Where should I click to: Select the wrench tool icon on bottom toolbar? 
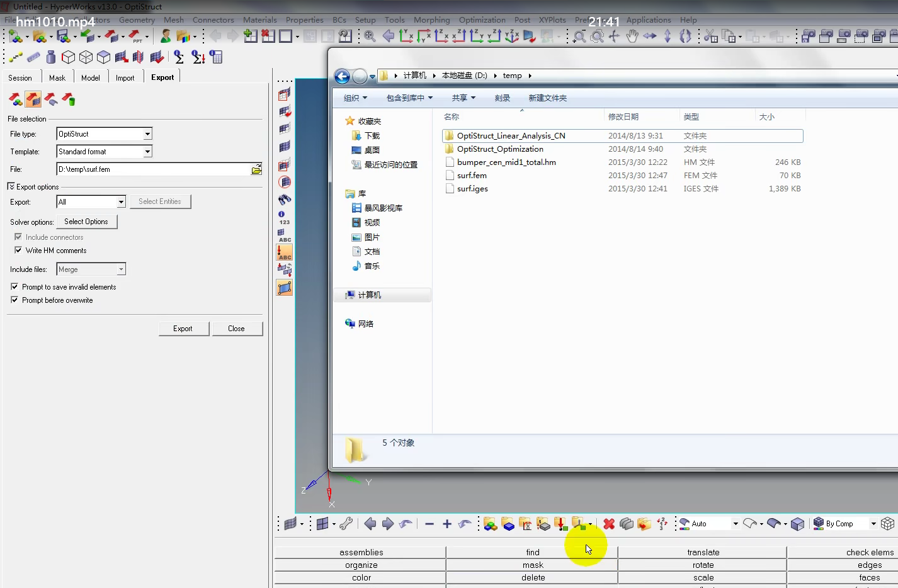(x=347, y=524)
